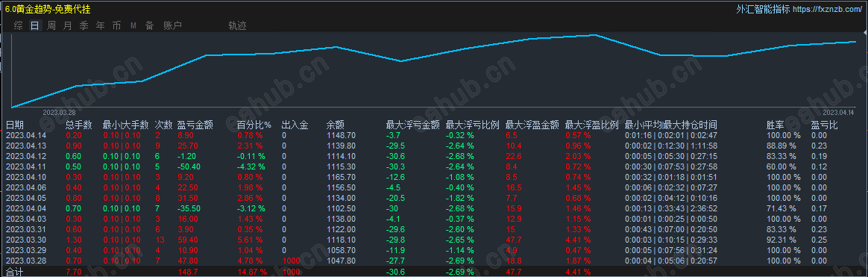868x277 pixels.
Task: Click the 日期 column header
Action: pos(15,125)
